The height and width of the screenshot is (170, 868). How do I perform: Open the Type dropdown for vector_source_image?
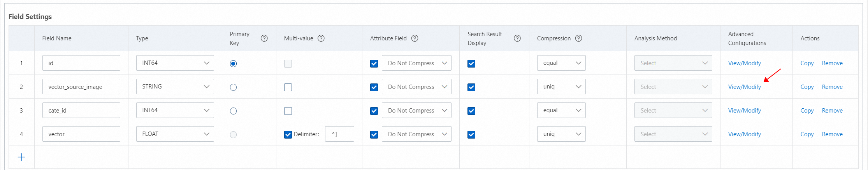coord(175,87)
